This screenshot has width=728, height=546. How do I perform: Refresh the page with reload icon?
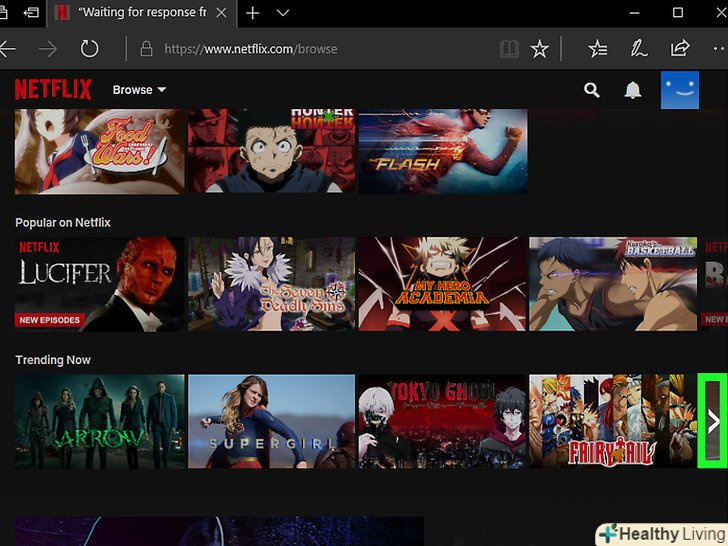(89, 49)
